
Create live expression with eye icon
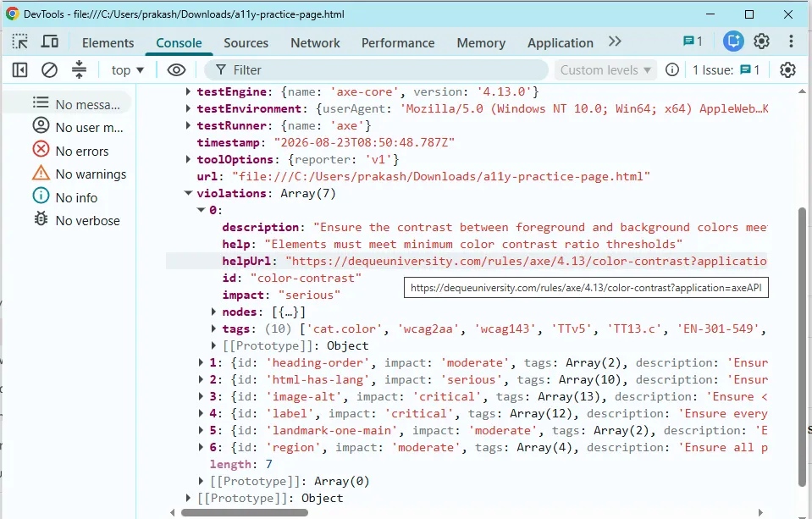click(176, 69)
